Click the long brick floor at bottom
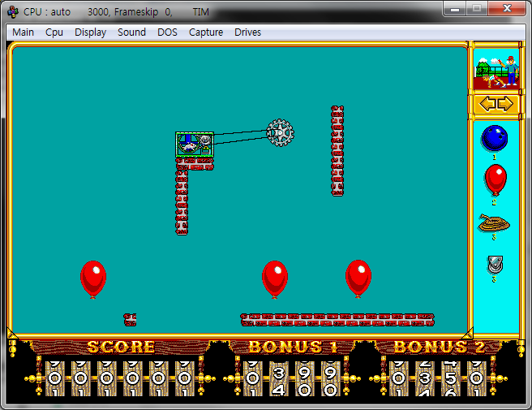This screenshot has width=532, height=410. point(337,320)
